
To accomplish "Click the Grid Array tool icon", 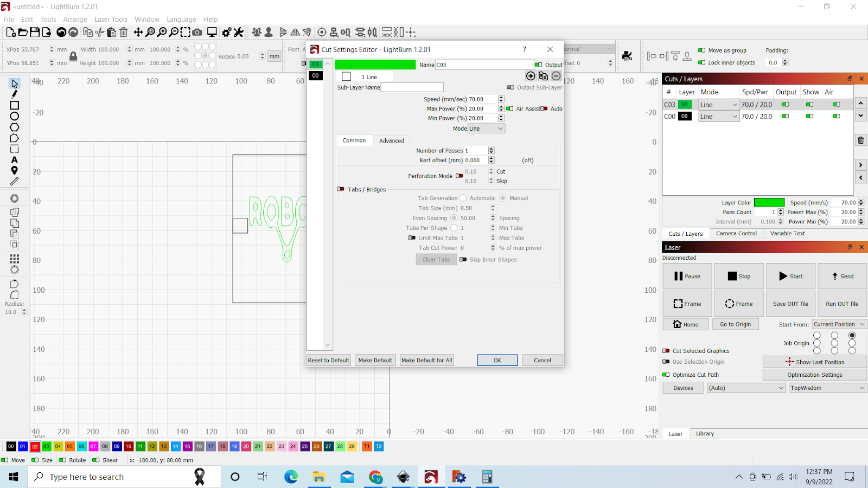I will point(15,258).
